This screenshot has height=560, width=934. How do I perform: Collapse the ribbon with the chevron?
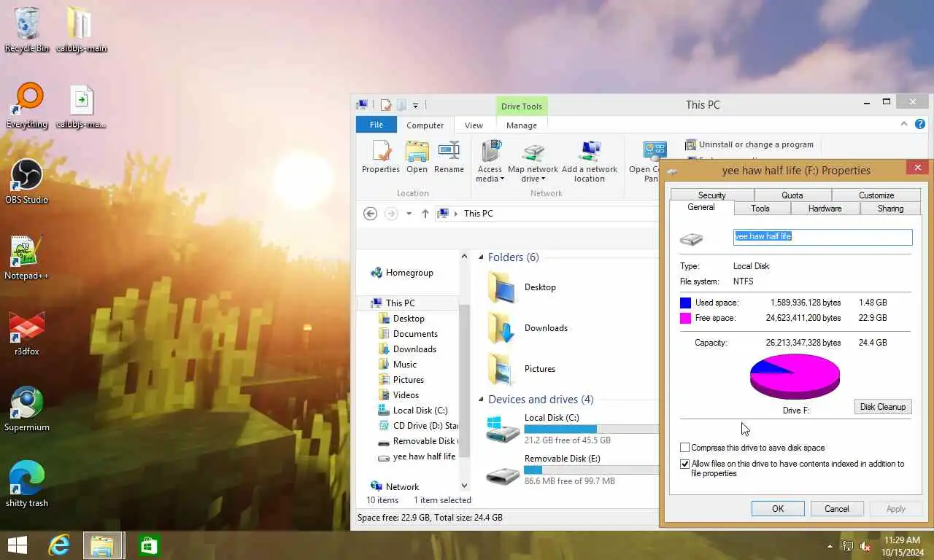905,124
